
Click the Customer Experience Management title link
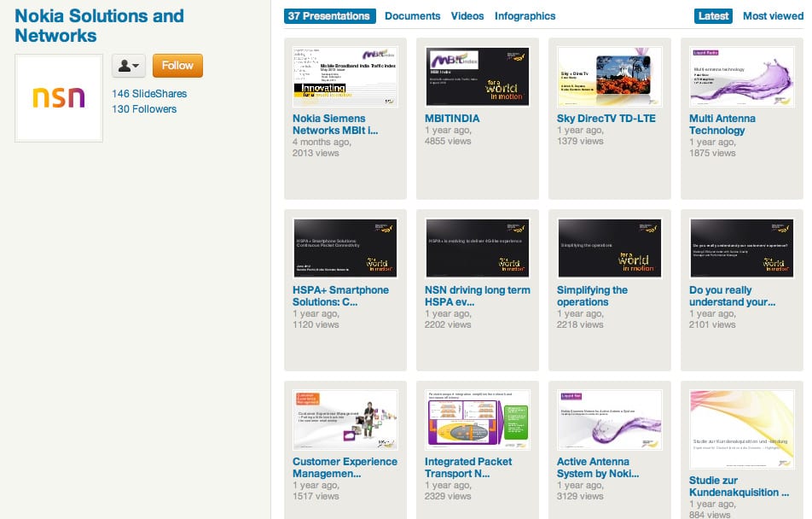(x=345, y=468)
